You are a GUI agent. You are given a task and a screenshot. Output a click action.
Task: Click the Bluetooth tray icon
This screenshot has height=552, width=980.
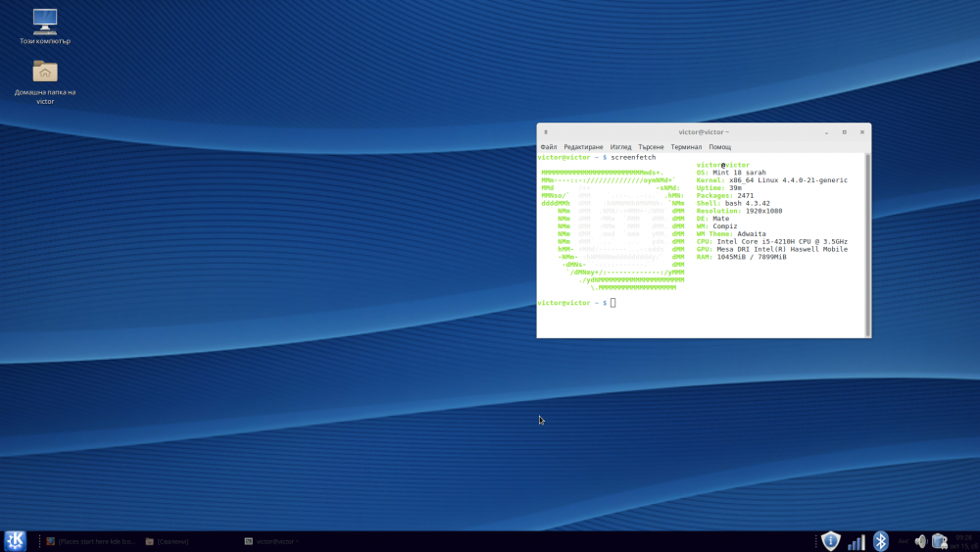coord(881,541)
